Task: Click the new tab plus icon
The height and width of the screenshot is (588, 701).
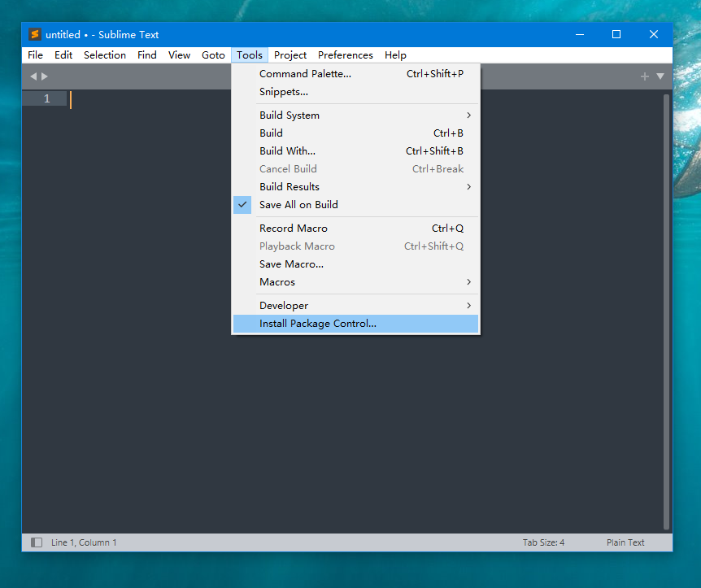Action: pos(644,76)
